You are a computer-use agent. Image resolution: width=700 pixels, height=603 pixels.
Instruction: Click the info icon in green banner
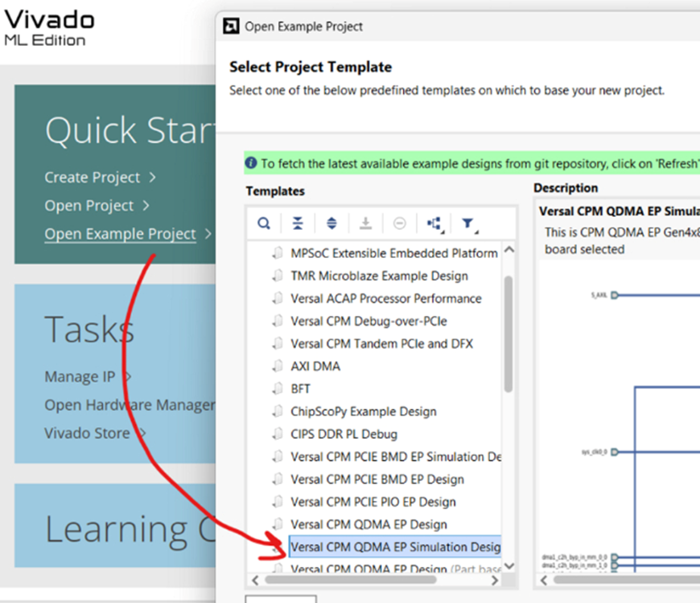point(251,162)
